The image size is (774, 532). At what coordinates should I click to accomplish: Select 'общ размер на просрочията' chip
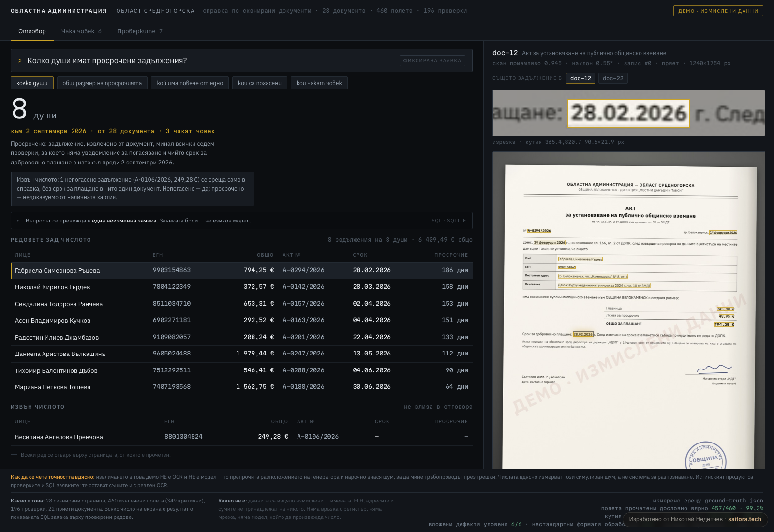[x=102, y=83]
